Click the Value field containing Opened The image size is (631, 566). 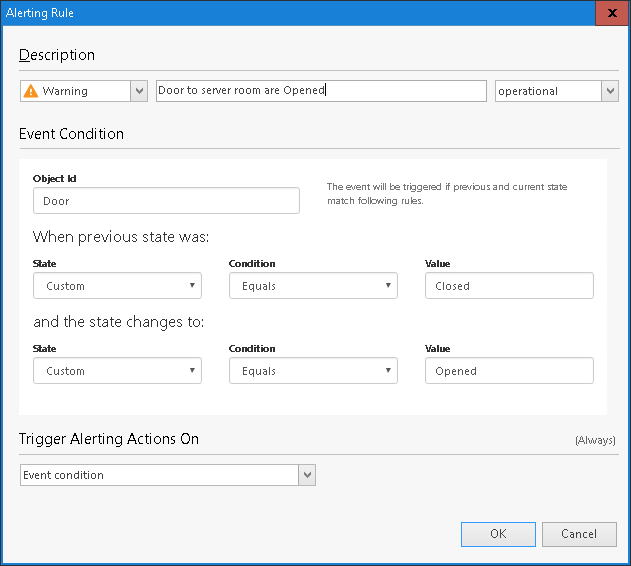pyautogui.click(x=509, y=371)
